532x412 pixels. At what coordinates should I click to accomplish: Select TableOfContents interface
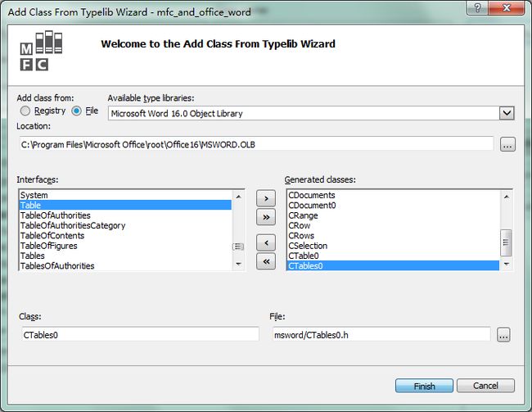125,236
